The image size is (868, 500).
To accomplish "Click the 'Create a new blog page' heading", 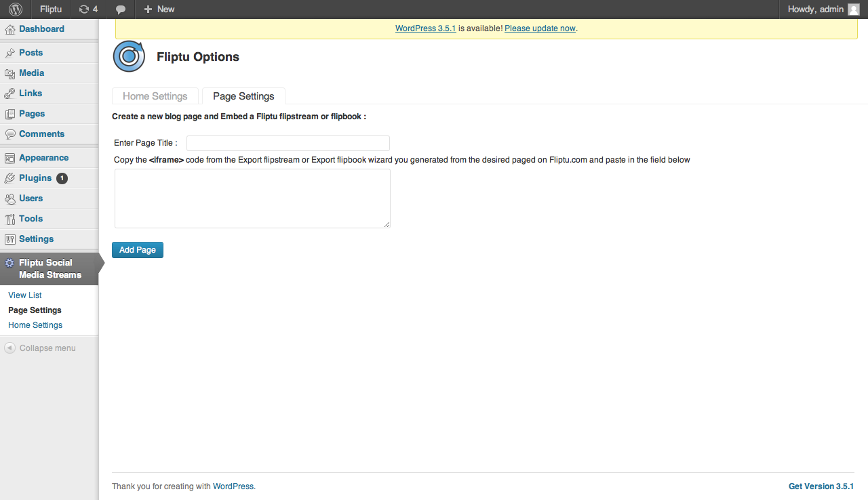I will pyautogui.click(x=239, y=117).
